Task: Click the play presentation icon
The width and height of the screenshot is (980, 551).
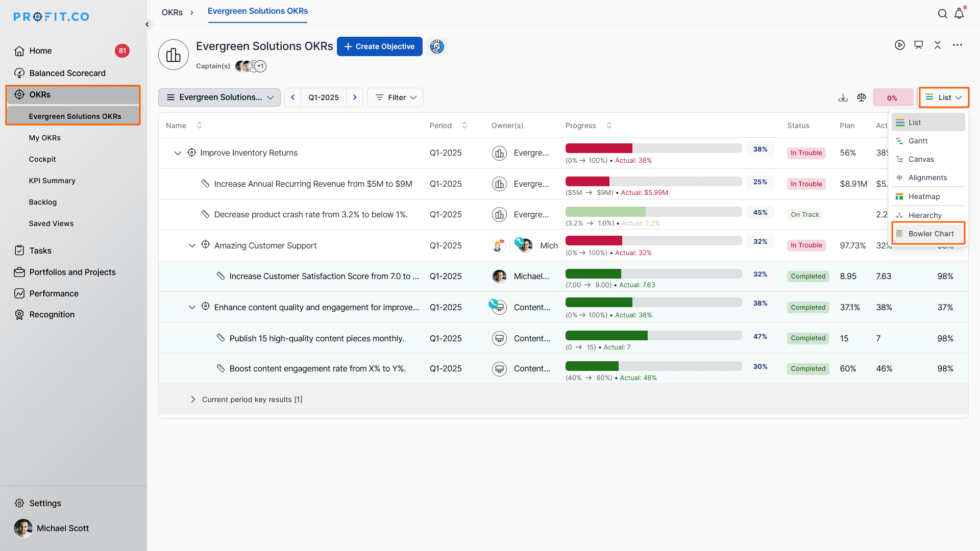Action: 899,45
